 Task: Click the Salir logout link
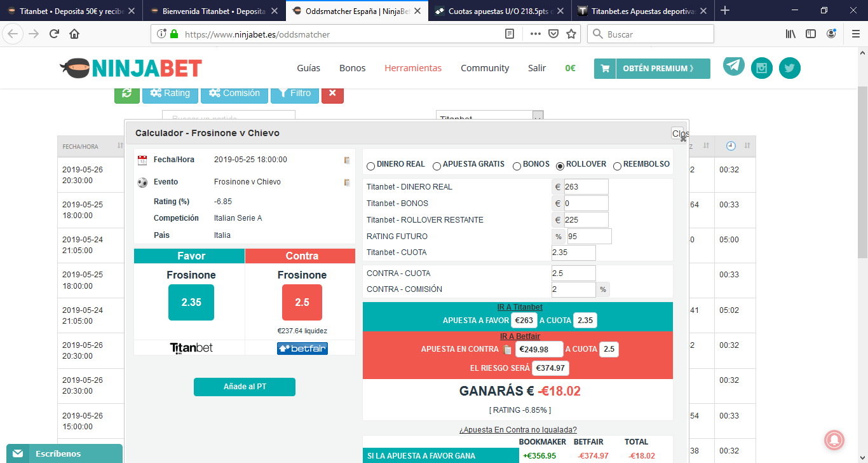[x=537, y=68]
